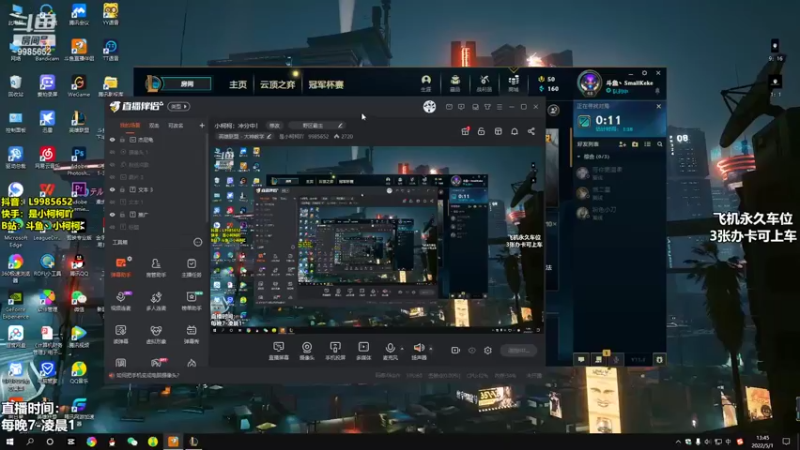Open the 生涯 profile icon in League client
800x450 pixels.
point(426,83)
